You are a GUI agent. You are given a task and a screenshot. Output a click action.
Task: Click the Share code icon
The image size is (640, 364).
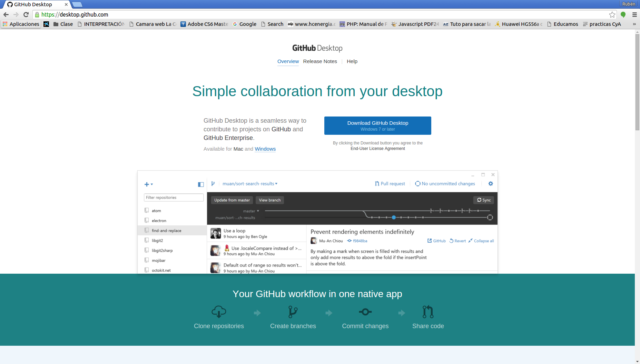pos(428,312)
